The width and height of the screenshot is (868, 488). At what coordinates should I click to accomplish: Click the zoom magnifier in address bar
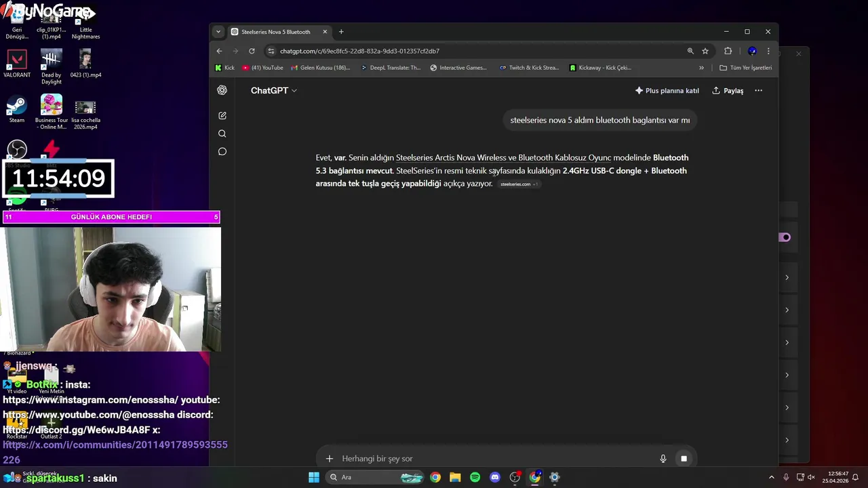pos(690,51)
